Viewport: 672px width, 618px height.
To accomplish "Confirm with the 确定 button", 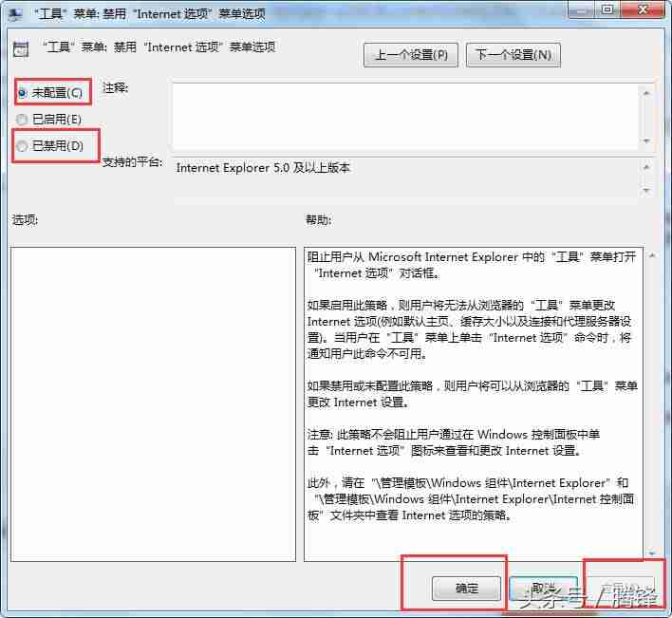I will tap(466, 589).
